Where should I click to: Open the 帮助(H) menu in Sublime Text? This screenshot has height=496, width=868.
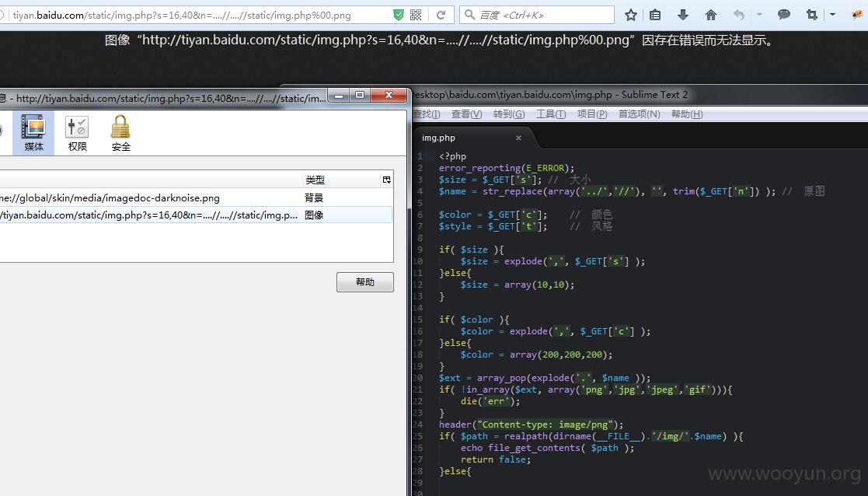pos(687,114)
